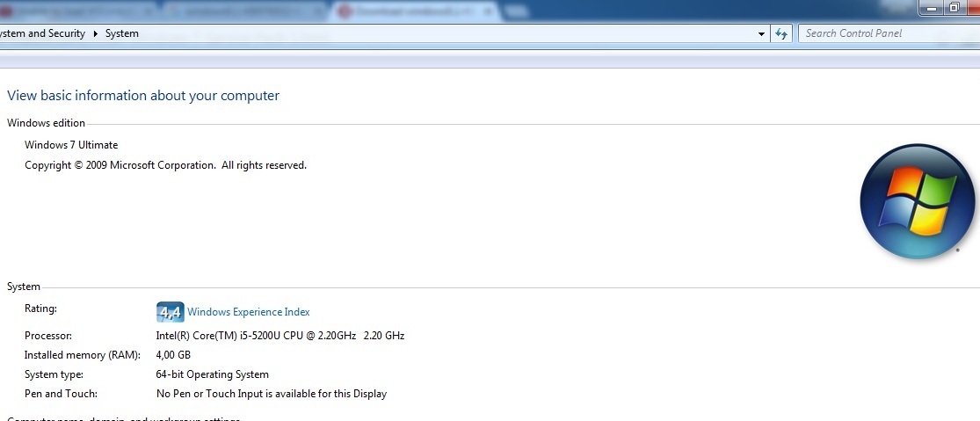Click the 4,4 rating score badge
Screen dimensions: 980x421
click(x=170, y=312)
